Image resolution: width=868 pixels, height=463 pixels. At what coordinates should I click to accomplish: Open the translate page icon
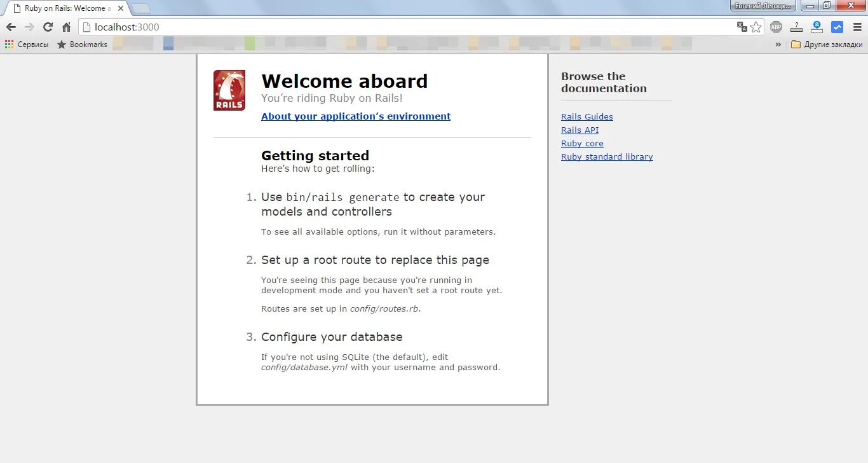[742, 27]
